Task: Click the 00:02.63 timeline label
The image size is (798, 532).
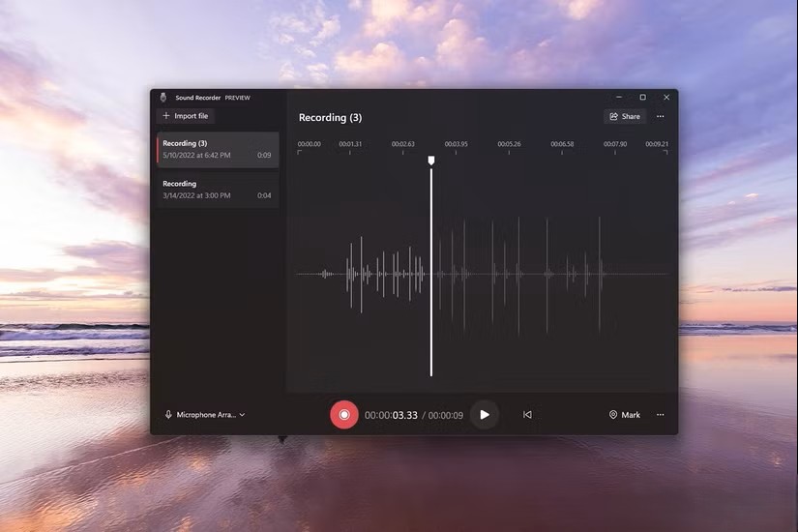Action: (x=403, y=144)
